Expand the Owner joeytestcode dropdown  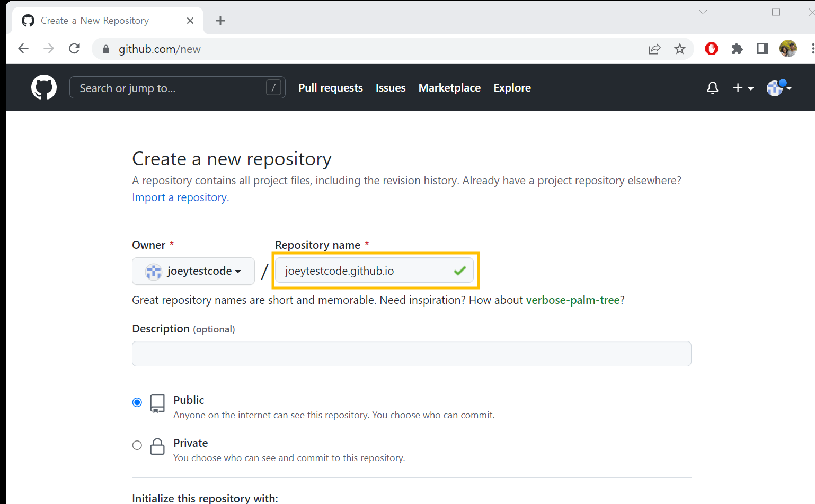[x=193, y=271]
